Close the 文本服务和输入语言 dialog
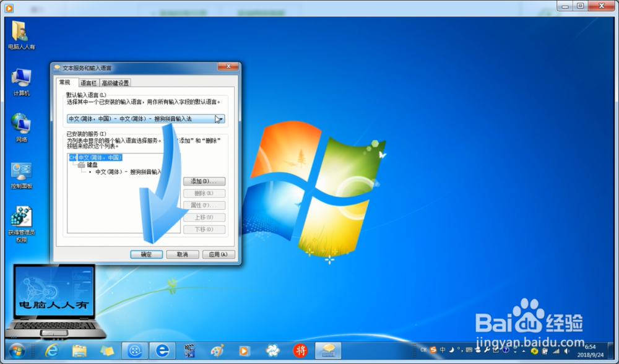619x364 pixels. click(x=228, y=66)
